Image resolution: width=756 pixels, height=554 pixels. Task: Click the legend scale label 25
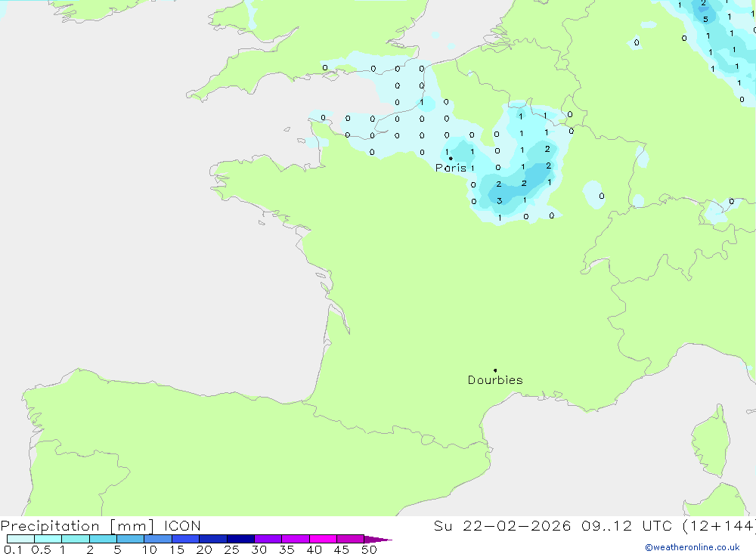[232, 549]
